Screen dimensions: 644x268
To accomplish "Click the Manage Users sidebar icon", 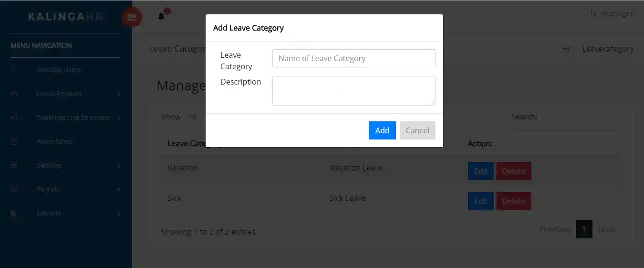I will point(14,70).
